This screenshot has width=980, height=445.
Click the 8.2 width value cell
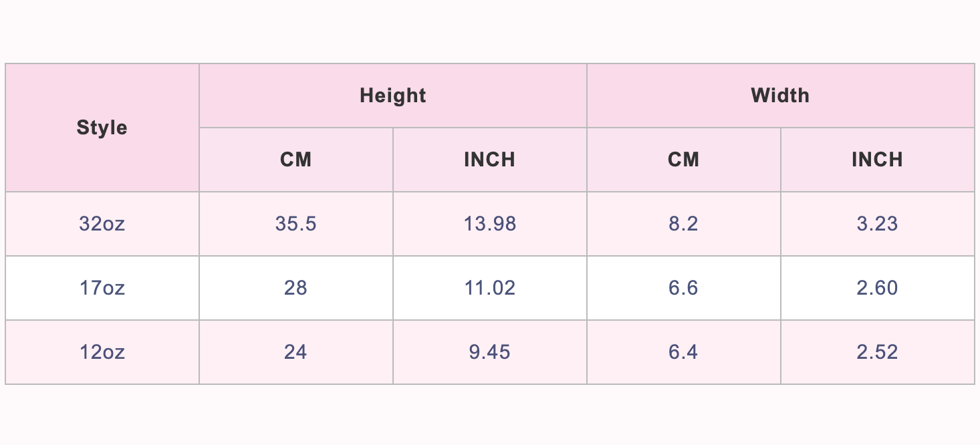[x=683, y=224]
